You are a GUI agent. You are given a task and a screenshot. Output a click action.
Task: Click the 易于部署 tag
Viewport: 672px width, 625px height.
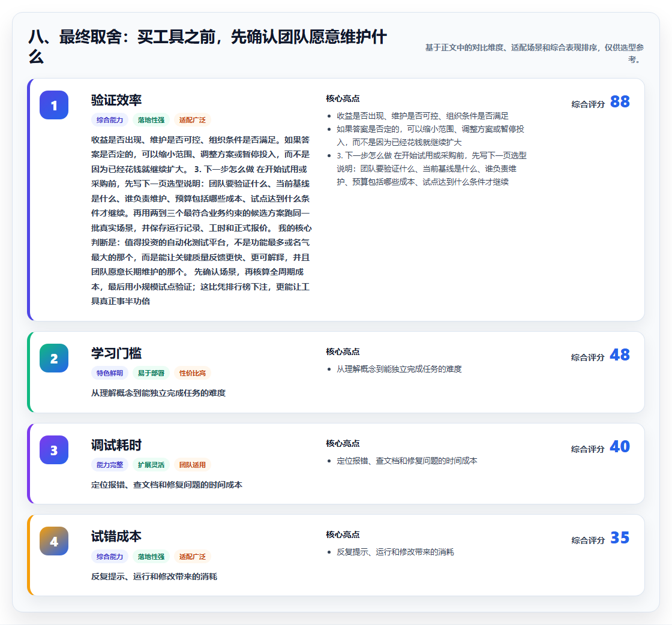coord(151,373)
